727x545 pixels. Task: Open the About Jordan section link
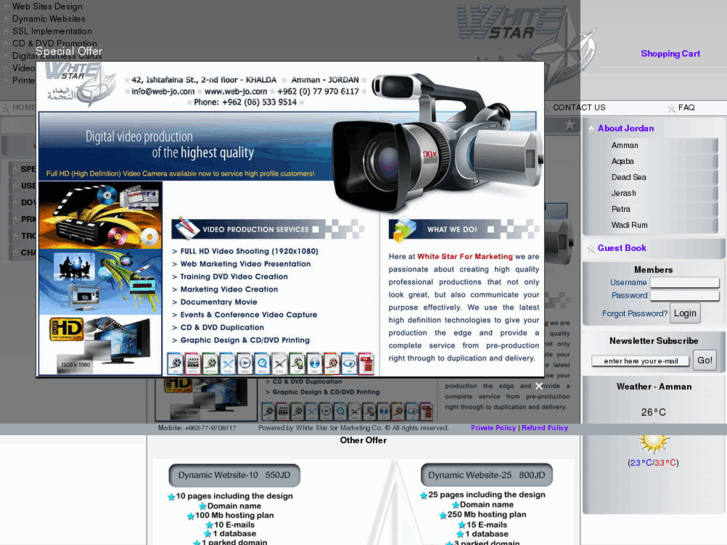point(625,128)
